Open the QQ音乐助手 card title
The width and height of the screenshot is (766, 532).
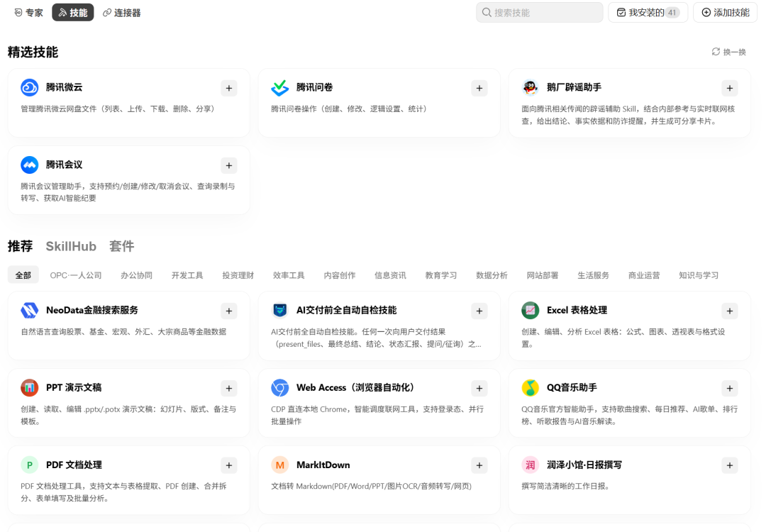pyautogui.click(x=572, y=387)
